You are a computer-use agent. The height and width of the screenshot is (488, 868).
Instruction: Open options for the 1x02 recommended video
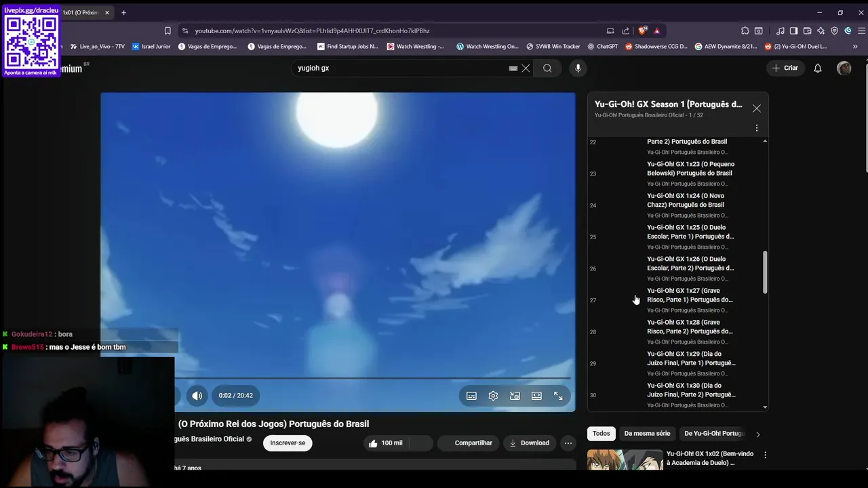point(765,455)
